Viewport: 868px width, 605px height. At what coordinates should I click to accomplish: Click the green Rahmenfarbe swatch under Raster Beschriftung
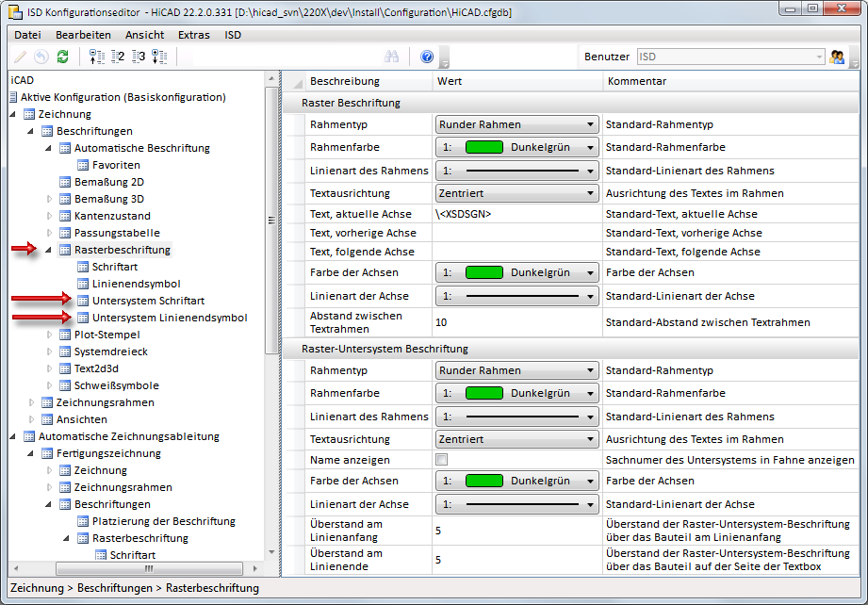coord(483,147)
